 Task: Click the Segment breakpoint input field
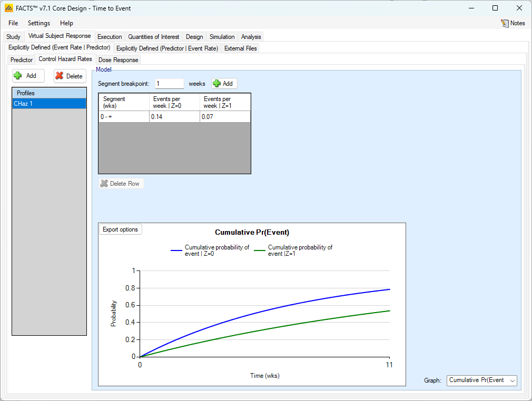(169, 84)
